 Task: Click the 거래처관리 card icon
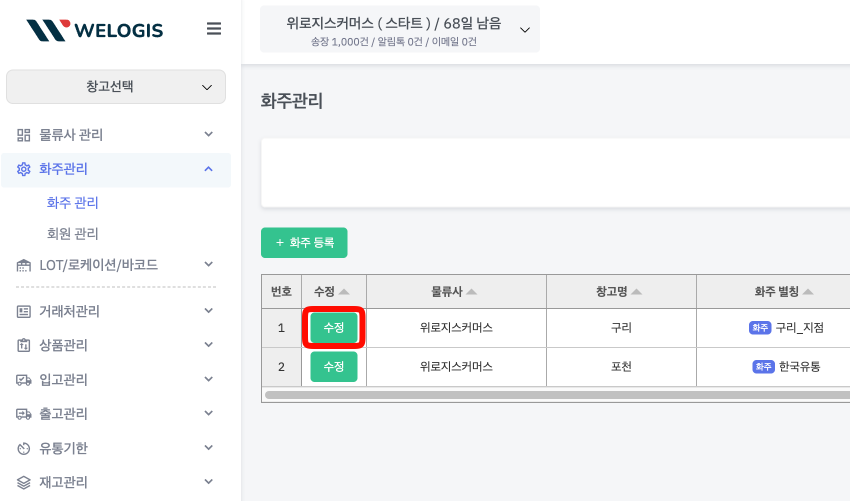click(24, 311)
